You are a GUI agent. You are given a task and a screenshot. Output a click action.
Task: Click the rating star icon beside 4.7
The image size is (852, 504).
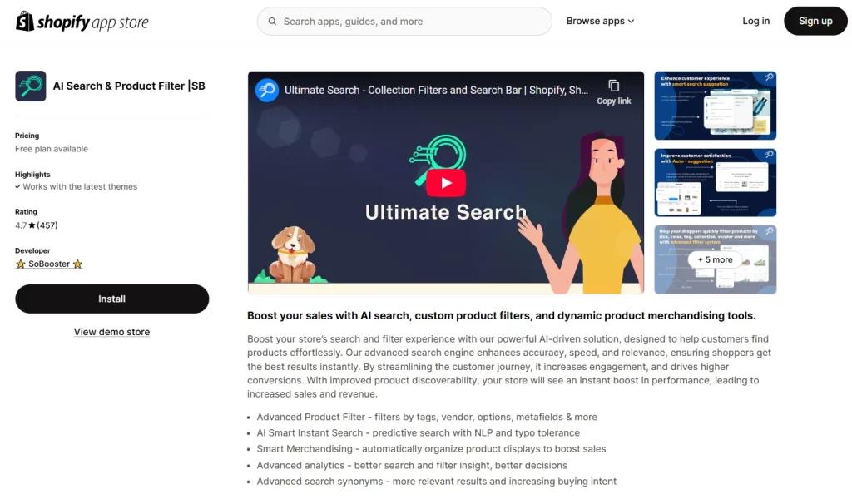[32, 225]
